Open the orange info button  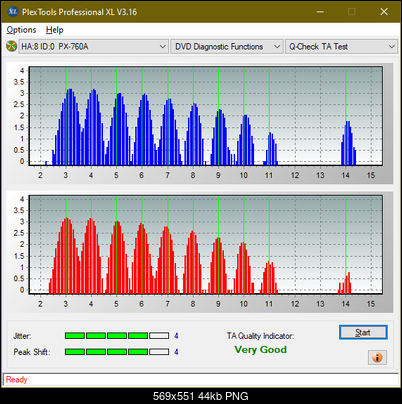[377, 357]
